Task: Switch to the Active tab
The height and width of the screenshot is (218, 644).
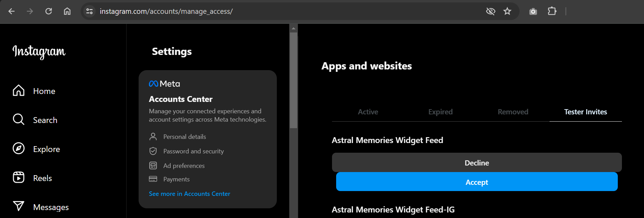Action: point(368,112)
